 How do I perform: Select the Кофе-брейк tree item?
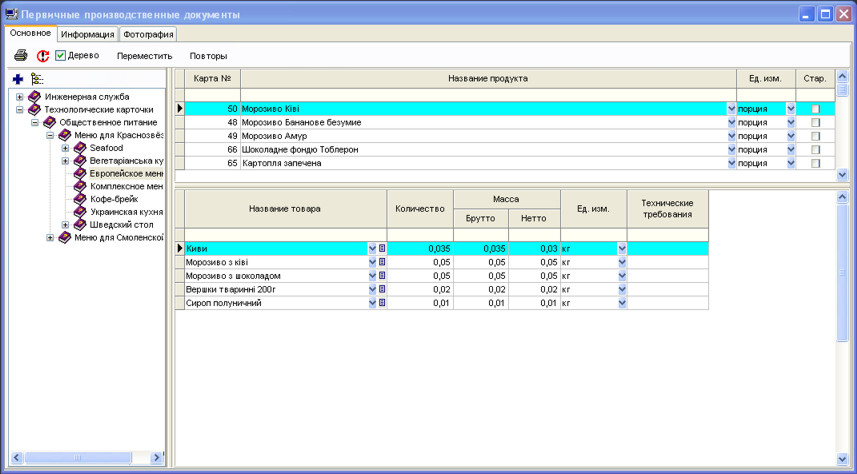click(114, 199)
